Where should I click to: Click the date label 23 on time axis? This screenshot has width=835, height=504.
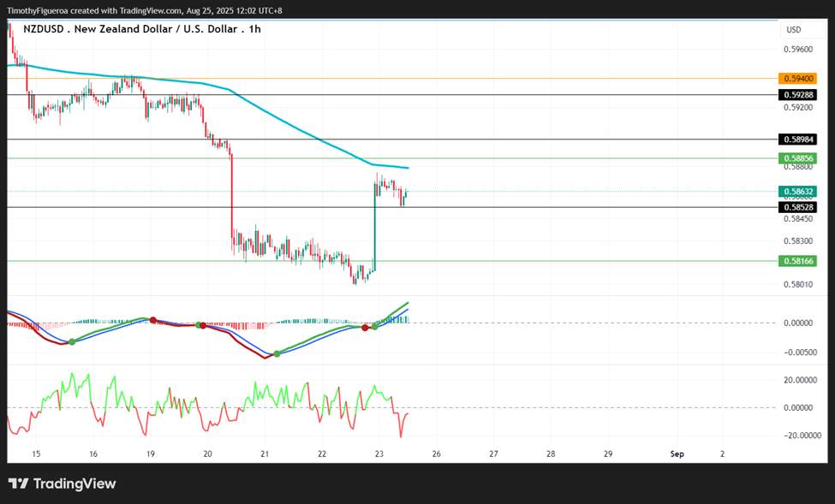[379, 454]
